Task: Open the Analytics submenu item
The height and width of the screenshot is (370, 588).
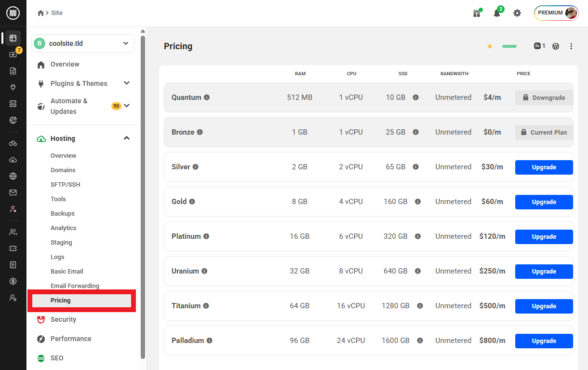Action: pyautogui.click(x=64, y=228)
